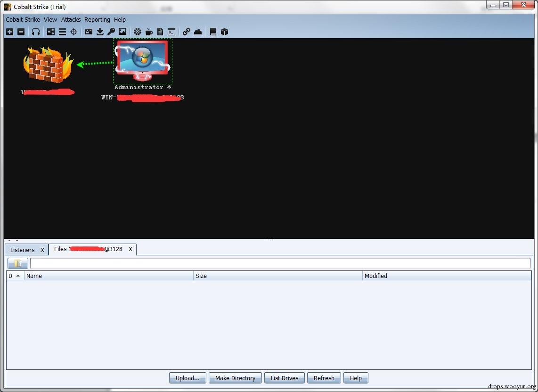The height and width of the screenshot is (392, 538).
Task: Click the minus disconnect icon in the toolbar
Action: click(x=21, y=32)
